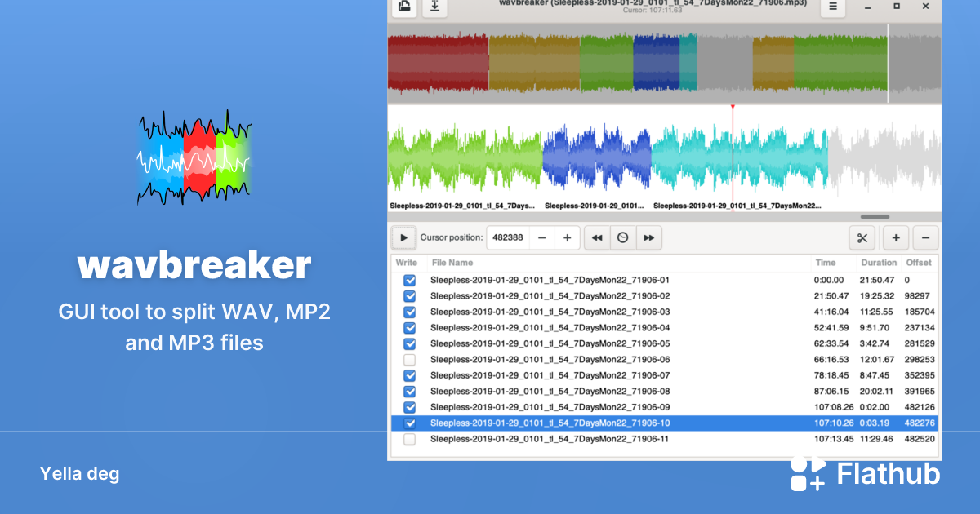
Task: Enable the Write checkbox for track 71906-11
Action: click(x=409, y=439)
